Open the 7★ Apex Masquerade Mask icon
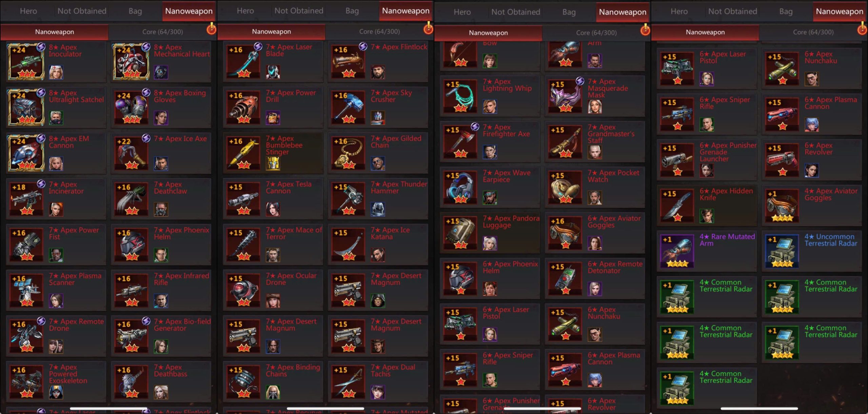The height and width of the screenshot is (414, 868). click(x=565, y=96)
